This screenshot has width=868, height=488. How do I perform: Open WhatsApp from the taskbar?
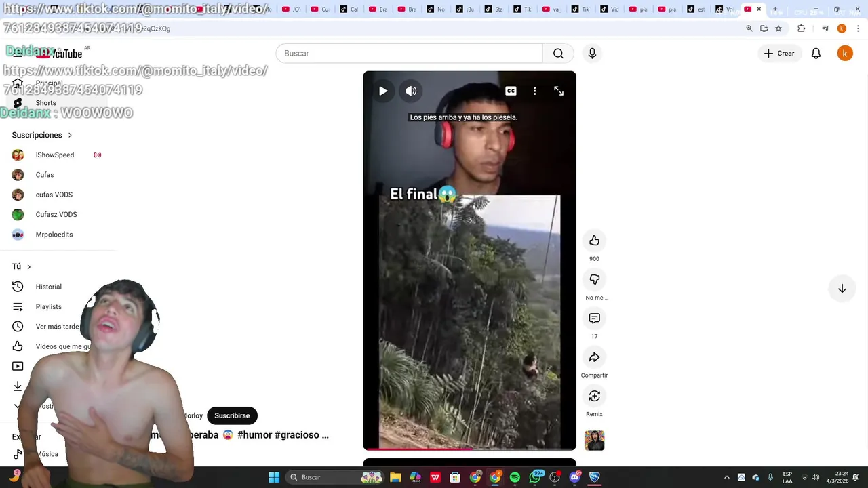(x=536, y=477)
